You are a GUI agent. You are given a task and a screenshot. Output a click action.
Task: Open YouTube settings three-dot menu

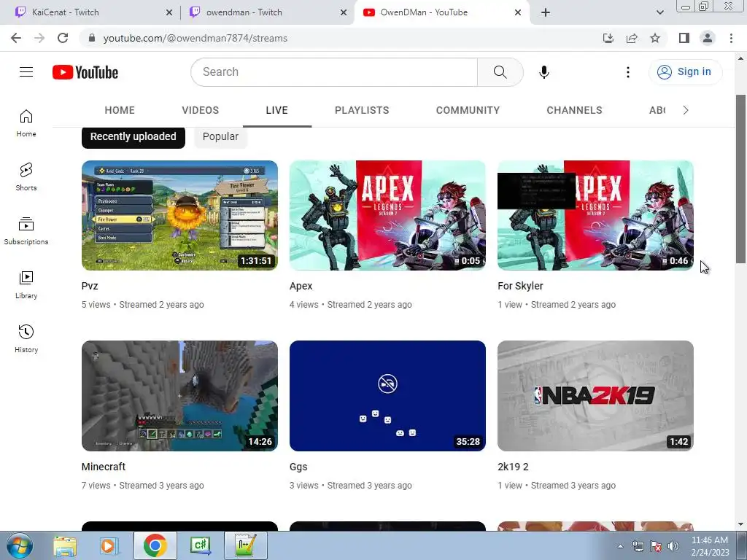628,72
